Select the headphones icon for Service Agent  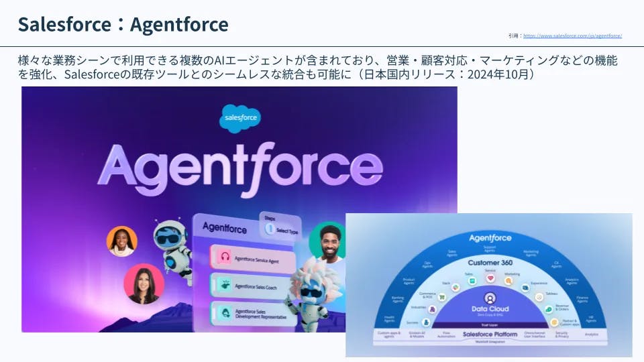(225, 257)
